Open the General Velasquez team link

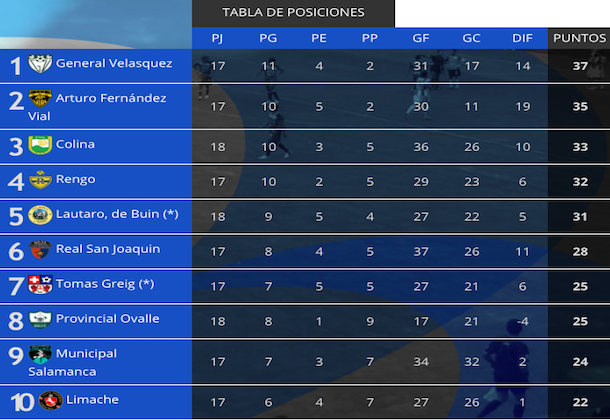114,63
